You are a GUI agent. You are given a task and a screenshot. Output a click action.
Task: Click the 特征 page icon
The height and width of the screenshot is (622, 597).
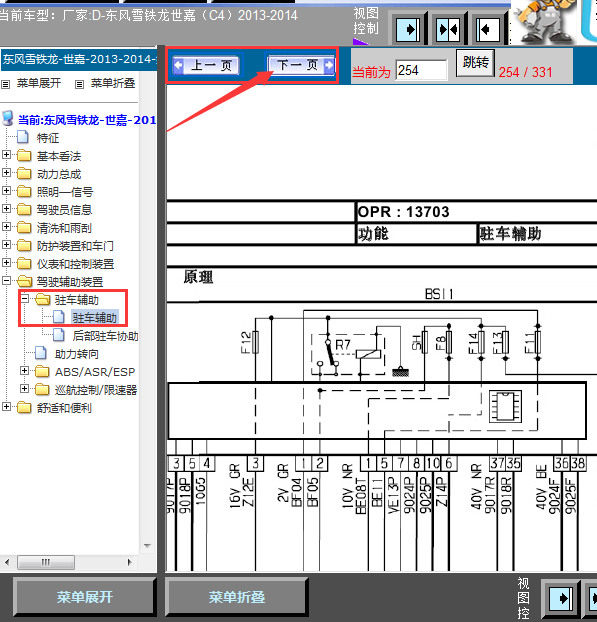(23, 137)
